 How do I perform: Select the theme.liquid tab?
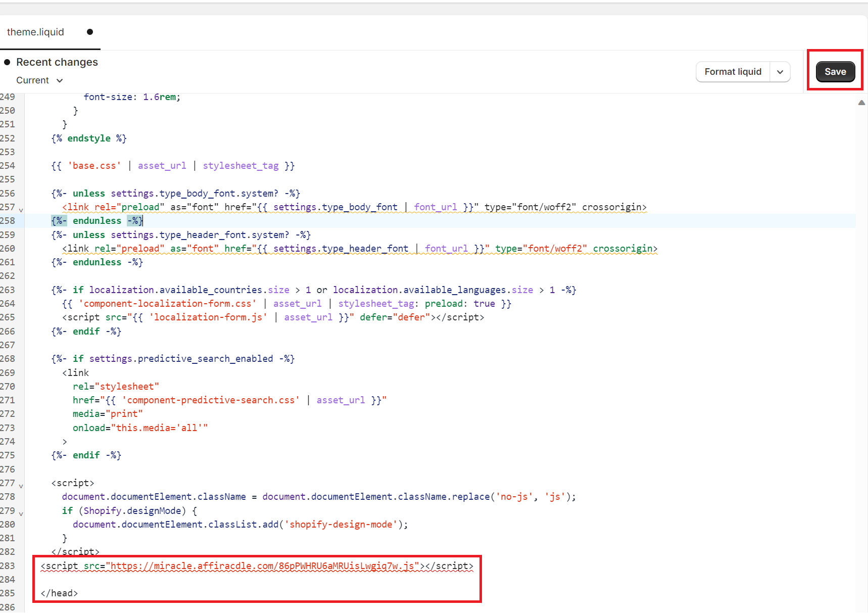(x=35, y=32)
